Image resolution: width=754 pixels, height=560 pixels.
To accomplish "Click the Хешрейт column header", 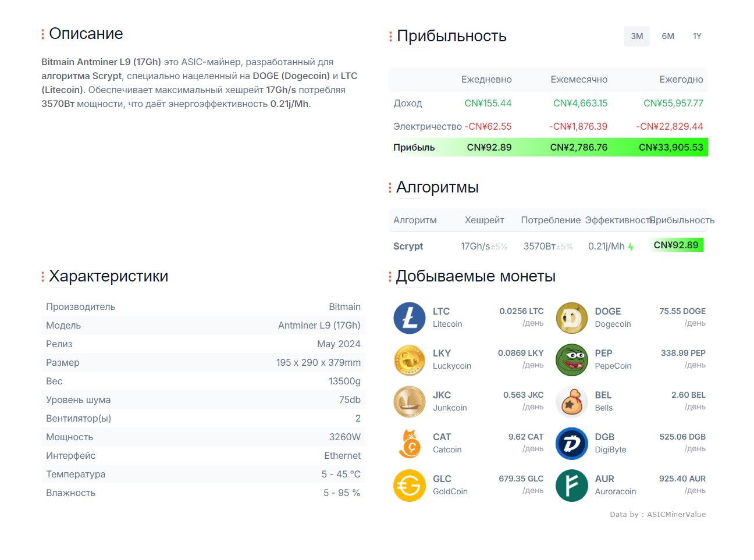I will point(484,220).
